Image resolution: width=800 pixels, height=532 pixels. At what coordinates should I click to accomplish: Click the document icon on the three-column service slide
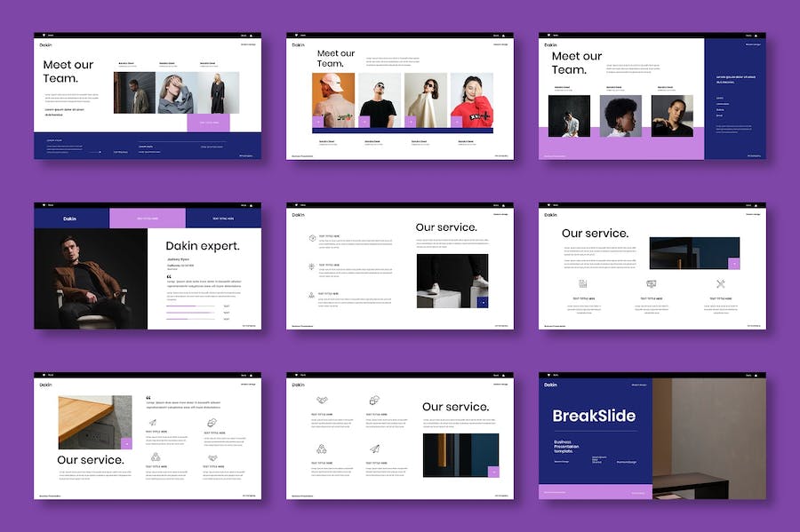click(x=583, y=284)
